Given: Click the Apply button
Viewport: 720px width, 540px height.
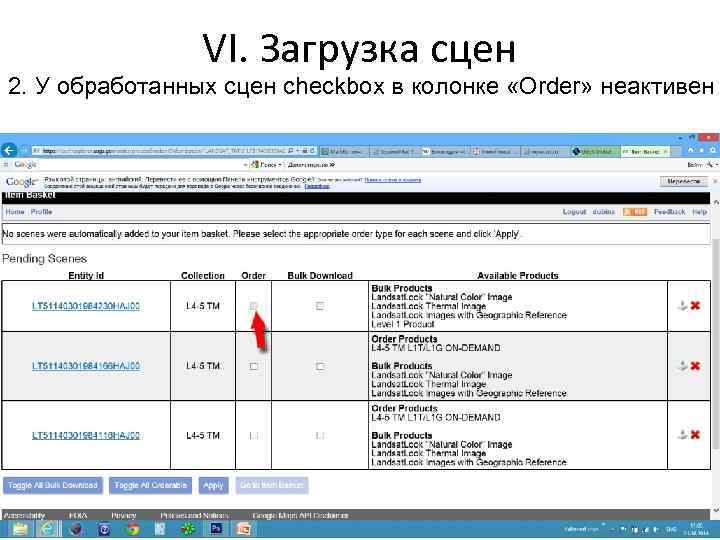Looking at the screenshot, I should tap(214, 485).
